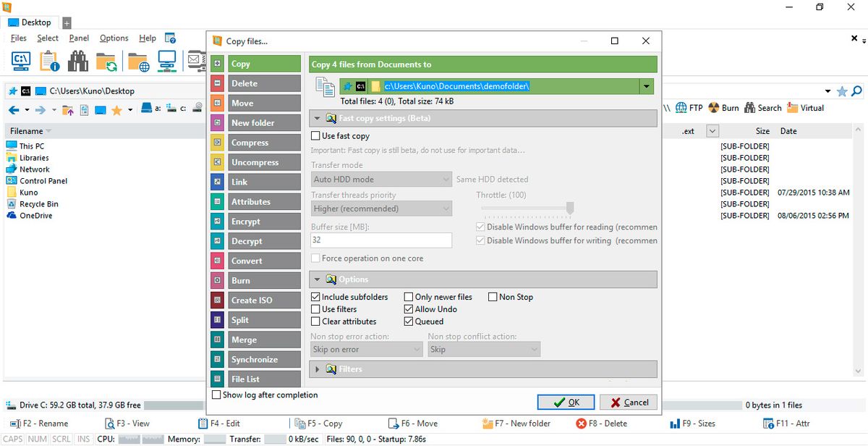Viewport: 868px width, 446px height.
Task: Expand the Filters section
Action: tap(317, 369)
